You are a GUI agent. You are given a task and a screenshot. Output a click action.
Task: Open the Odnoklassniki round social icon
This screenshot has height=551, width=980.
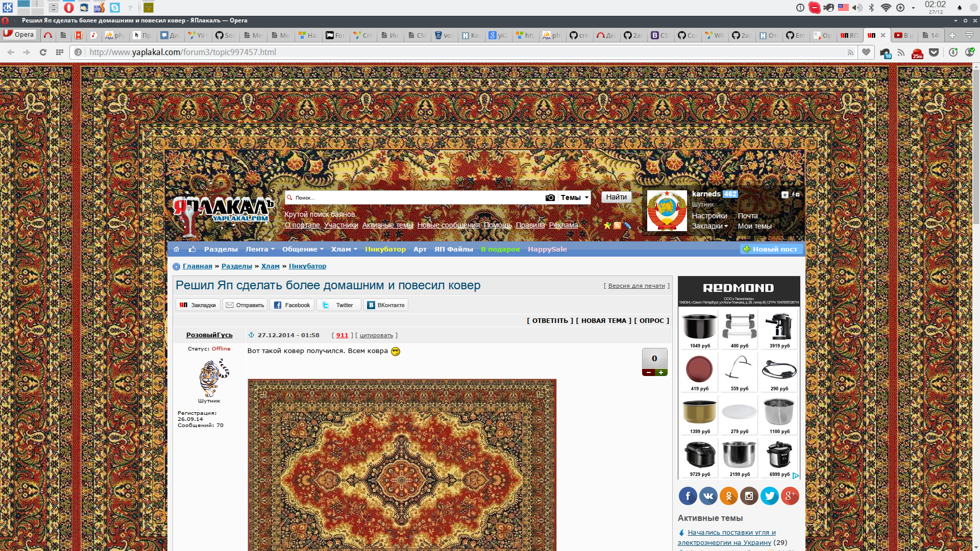[x=729, y=496]
